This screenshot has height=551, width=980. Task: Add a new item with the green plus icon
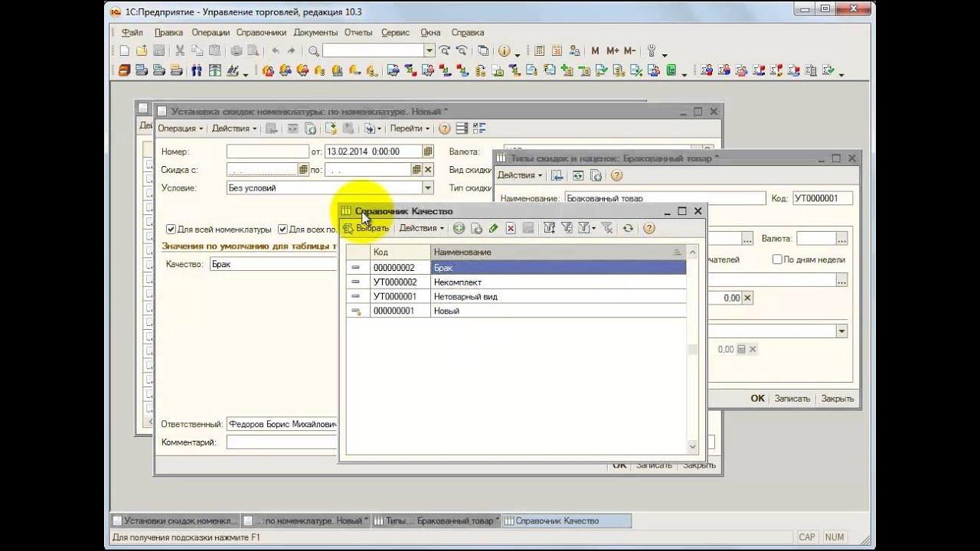coord(459,228)
